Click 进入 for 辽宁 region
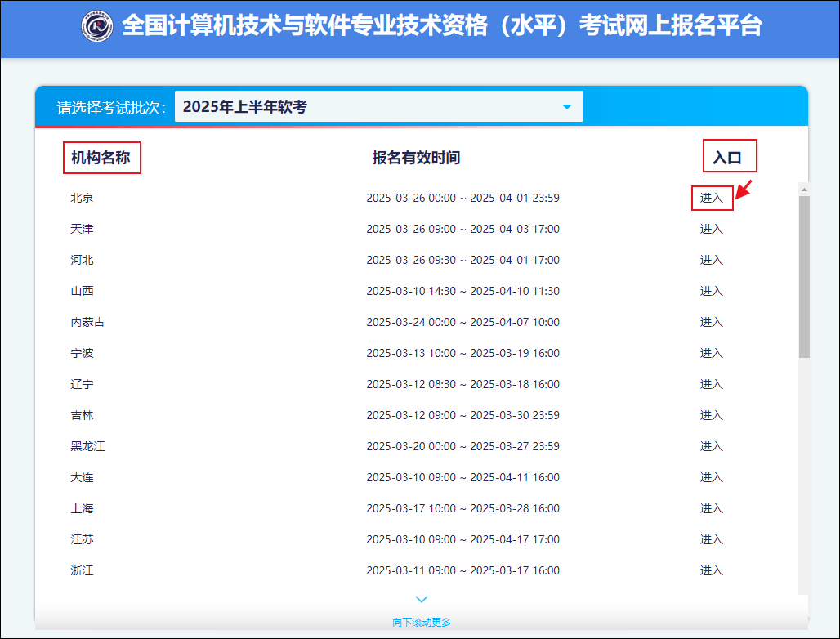This screenshot has height=639, width=840. coord(712,384)
